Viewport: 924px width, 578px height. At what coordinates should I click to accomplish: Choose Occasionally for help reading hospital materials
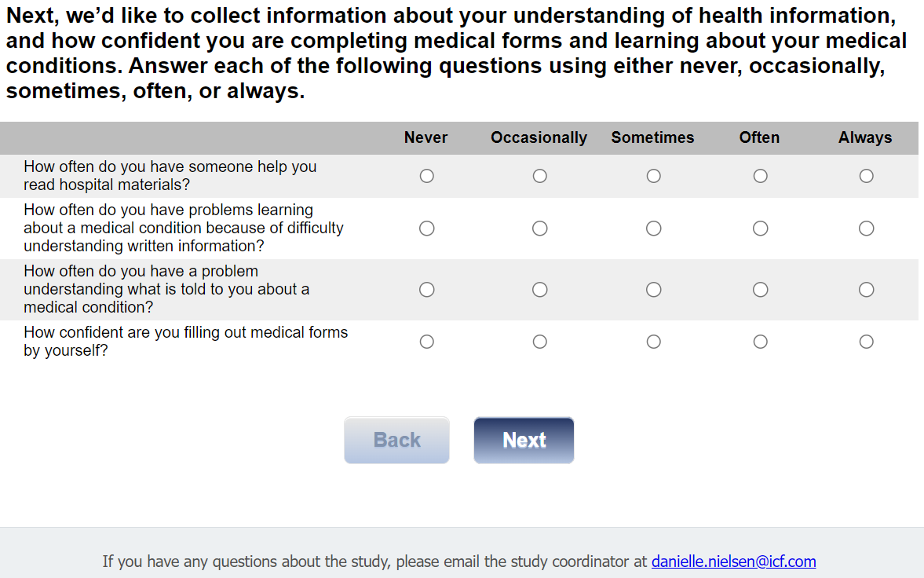click(x=539, y=176)
